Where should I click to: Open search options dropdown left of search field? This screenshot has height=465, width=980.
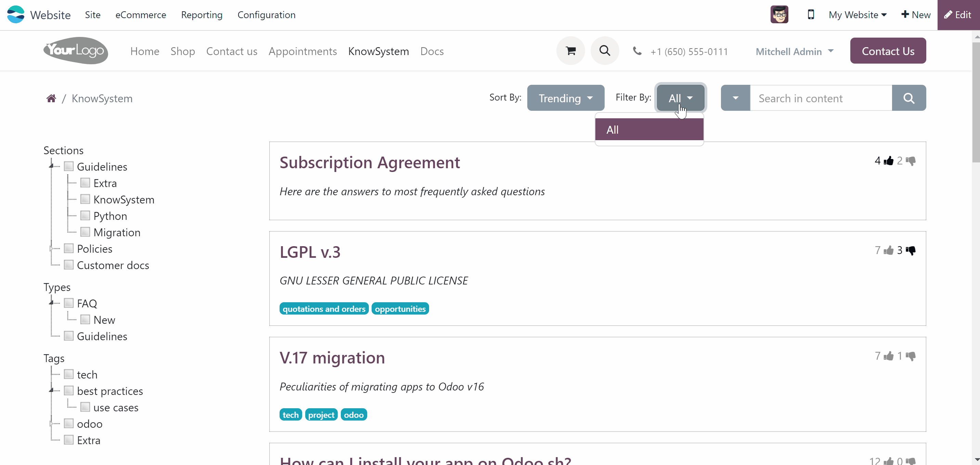[x=735, y=98]
